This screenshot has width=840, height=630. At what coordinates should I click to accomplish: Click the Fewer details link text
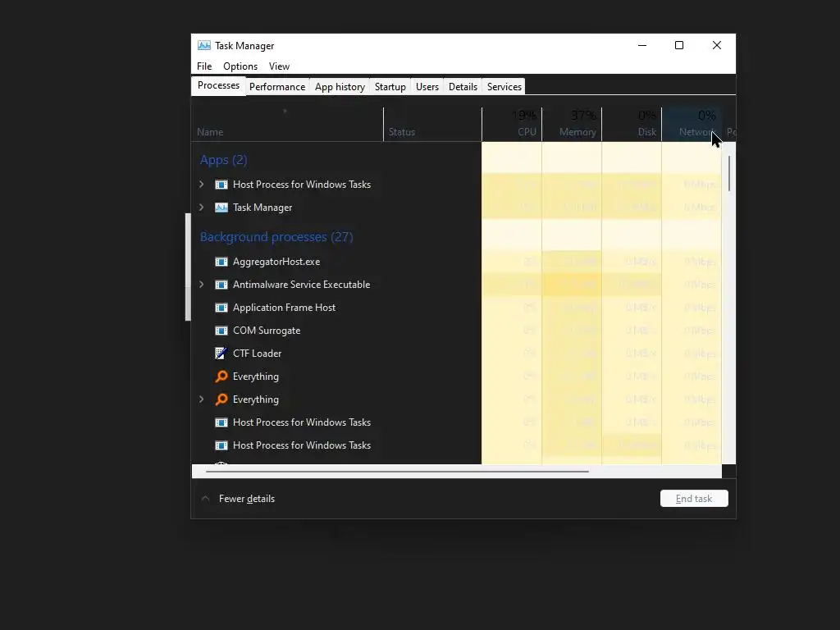pos(246,499)
